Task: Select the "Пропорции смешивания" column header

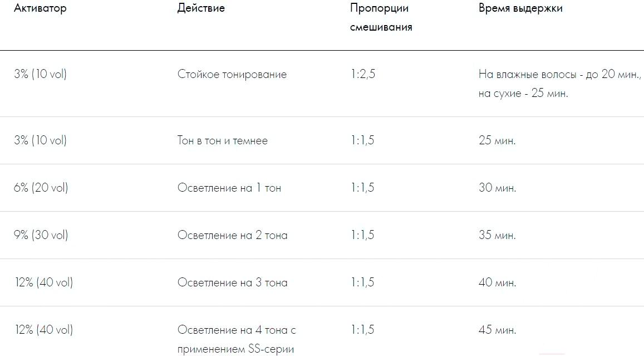Action: click(x=381, y=17)
